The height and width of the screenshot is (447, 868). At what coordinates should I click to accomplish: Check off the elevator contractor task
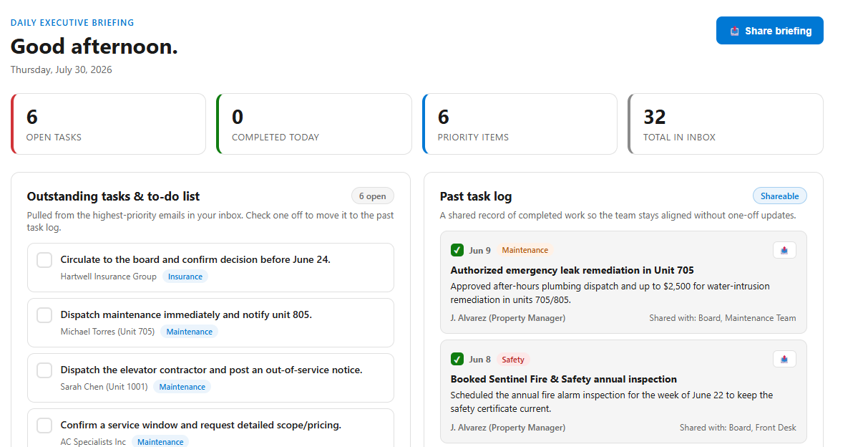pos(44,370)
